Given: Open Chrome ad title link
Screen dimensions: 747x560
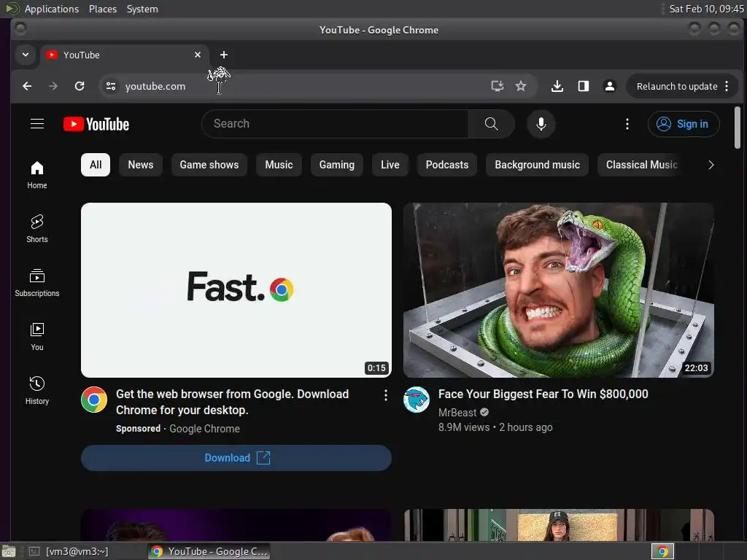Looking at the screenshot, I should (x=233, y=402).
